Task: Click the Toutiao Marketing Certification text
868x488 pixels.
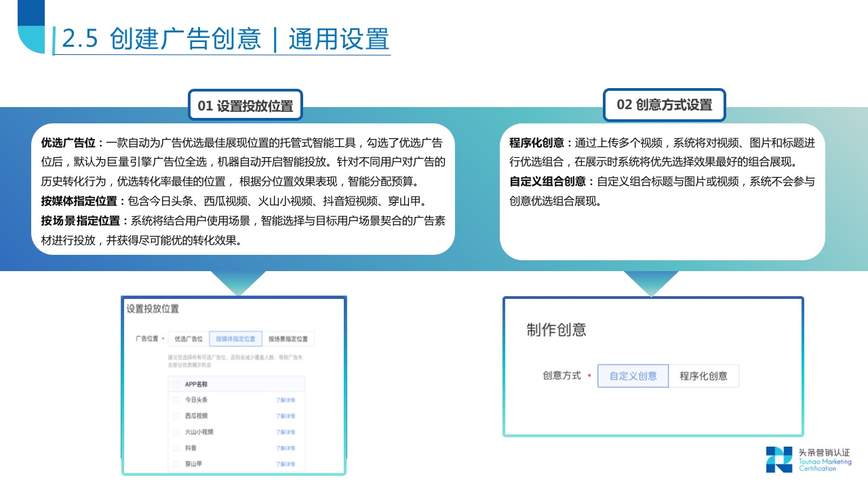Action: (825, 465)
